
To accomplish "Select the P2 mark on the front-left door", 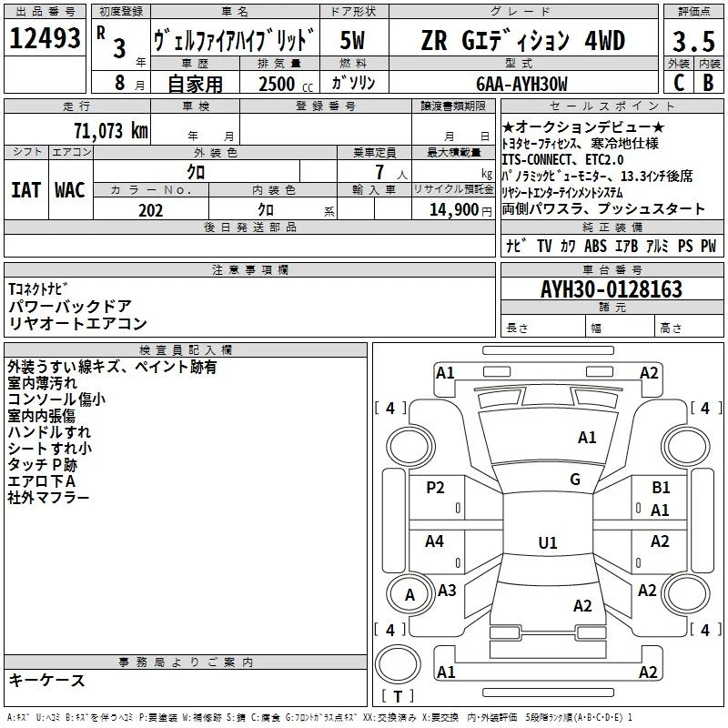I will point(435,488).
